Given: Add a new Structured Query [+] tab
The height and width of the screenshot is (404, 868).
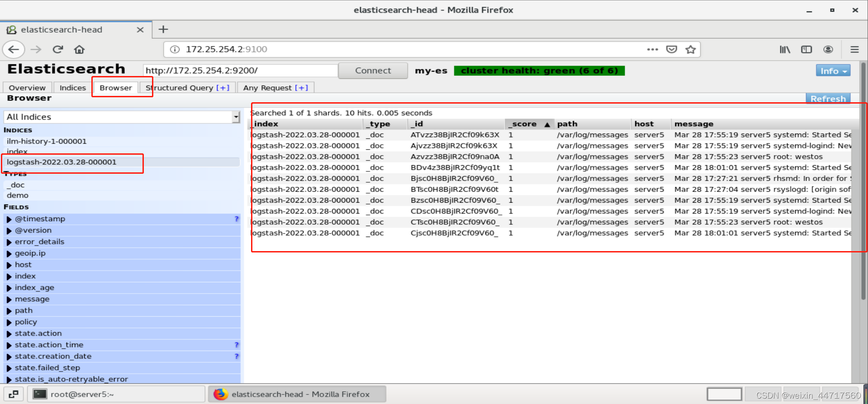Looking at the screenshot, I should point(223,88).
